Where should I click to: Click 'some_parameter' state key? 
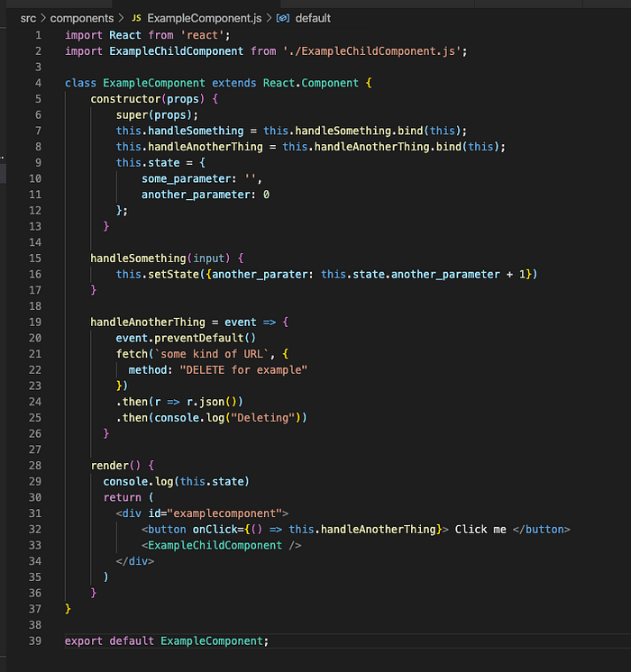(x=187, y=178)
